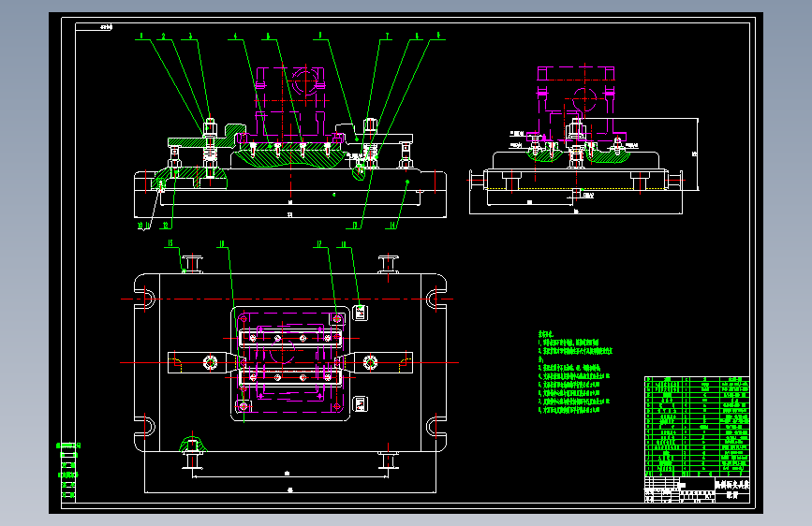
Task: Click the white title block at the sheet's corner
Action: click(697, 489)
